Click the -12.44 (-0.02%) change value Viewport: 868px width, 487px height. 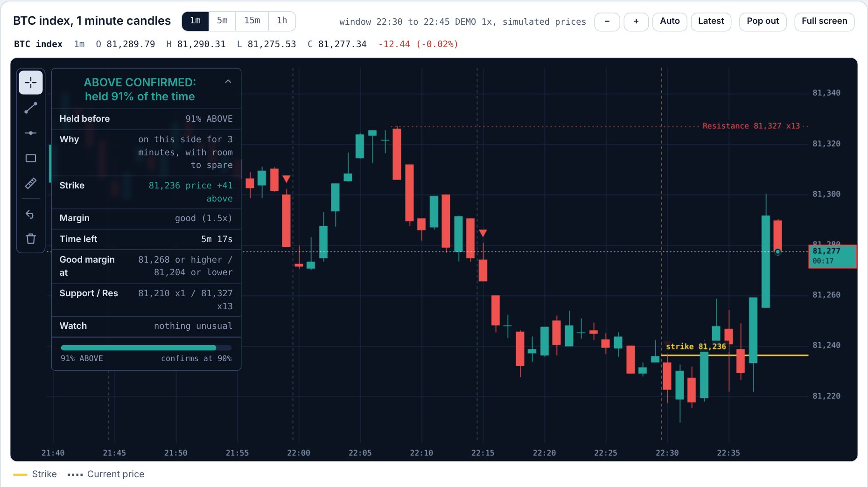pos(418,44)
